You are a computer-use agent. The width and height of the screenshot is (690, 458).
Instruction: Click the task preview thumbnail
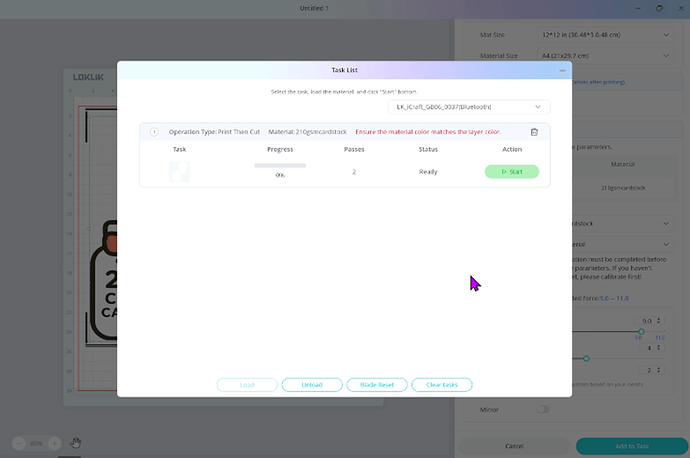coord(179,172)
